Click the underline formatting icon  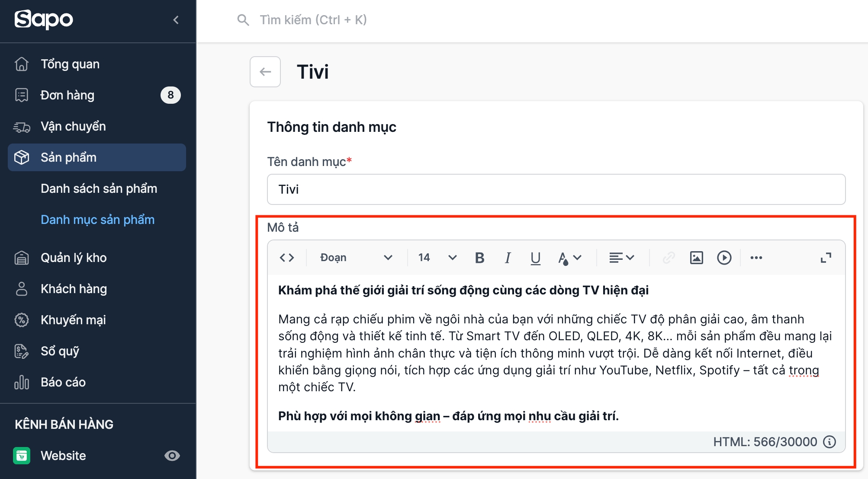[535, 258]
